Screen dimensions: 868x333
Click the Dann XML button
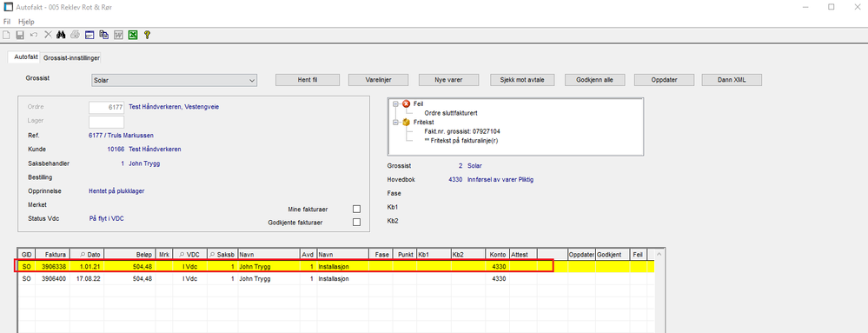click(732, 80)
